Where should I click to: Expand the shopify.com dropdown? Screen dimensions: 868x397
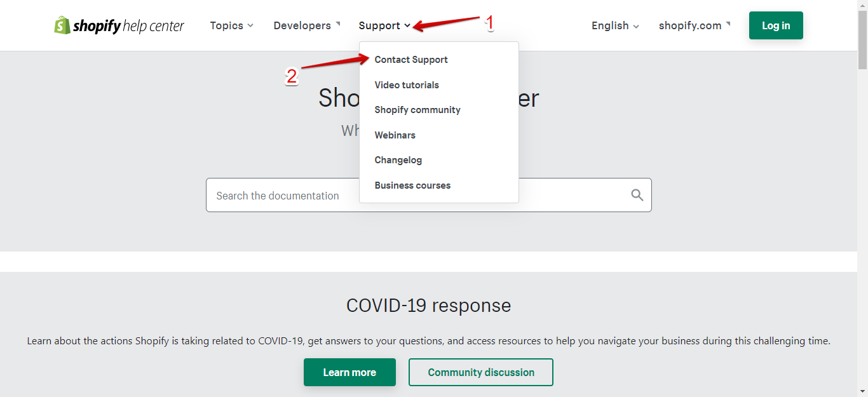[x=695, y=25]
